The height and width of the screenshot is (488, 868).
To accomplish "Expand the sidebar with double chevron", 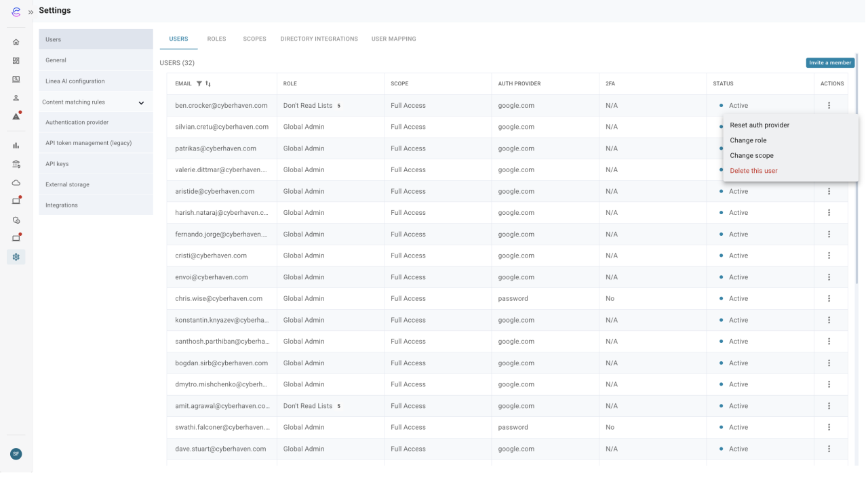I will pyautogui.click(x=31, y=12).
